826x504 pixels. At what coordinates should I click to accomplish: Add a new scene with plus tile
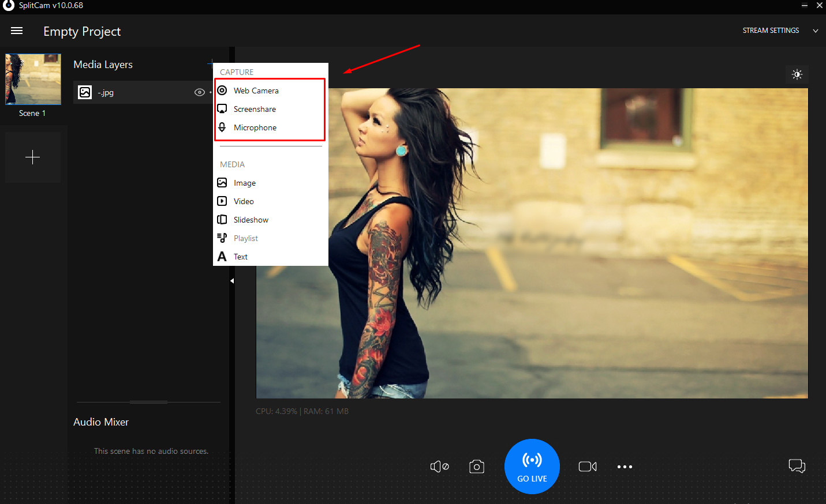pyautogui.click(x=33, y=157)
